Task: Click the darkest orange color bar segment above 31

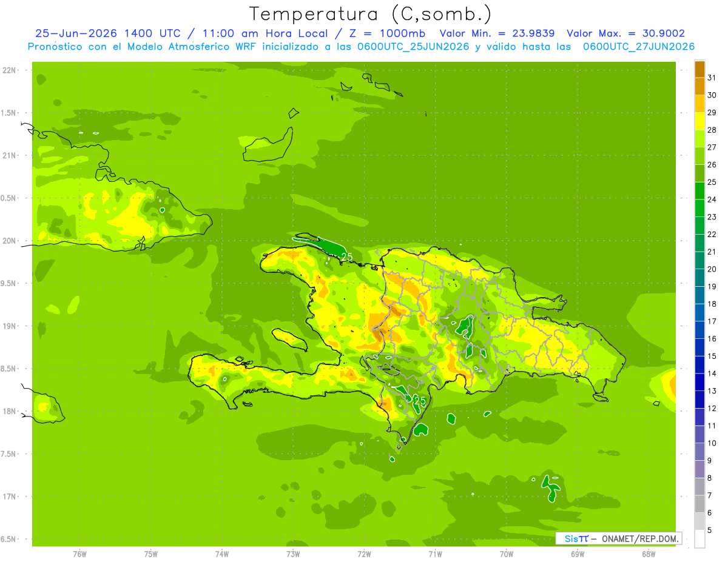Action: pyautogui.click(x=699, y=69)
